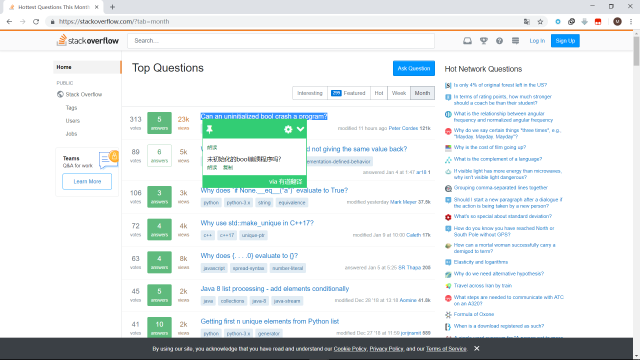
Task: Open 'Java 8 list processing' question
Action: (x=275, y=289)
